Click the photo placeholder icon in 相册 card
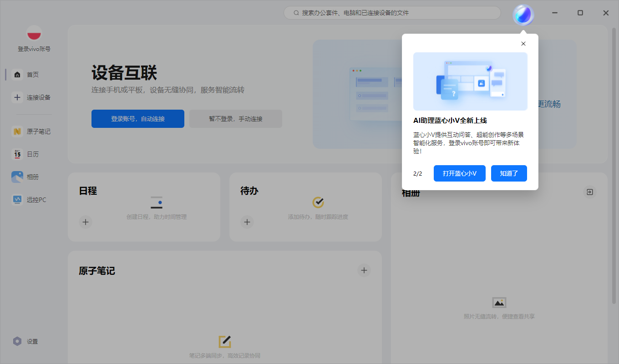This screenshot has height=364, width=619. (x=499, y=303)
